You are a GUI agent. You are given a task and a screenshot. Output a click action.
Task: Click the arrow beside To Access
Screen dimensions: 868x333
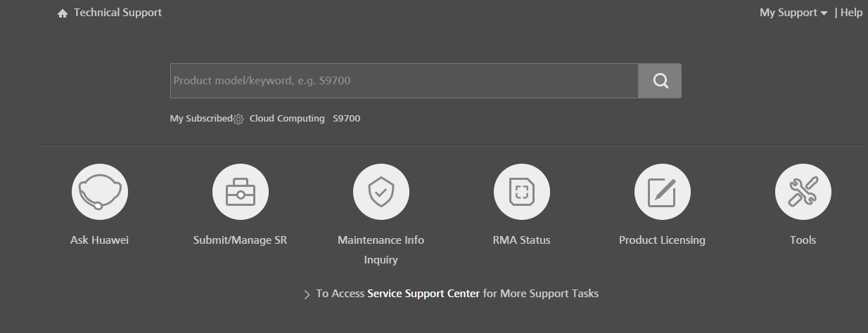pos(307,294)
